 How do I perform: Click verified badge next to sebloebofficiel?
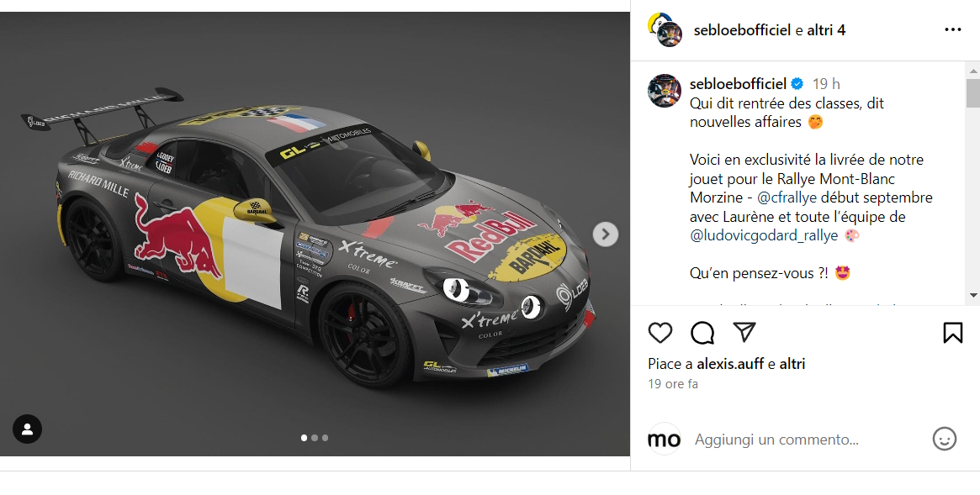(x=797, y=84)
